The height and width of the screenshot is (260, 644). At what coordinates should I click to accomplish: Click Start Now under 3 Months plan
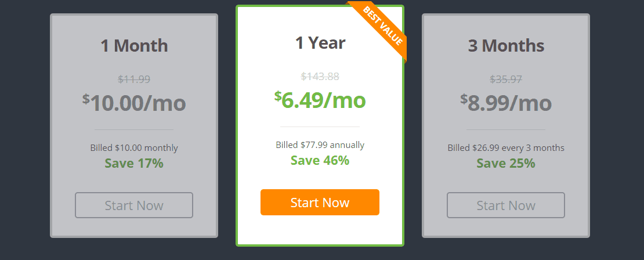(x=505, y=205)
